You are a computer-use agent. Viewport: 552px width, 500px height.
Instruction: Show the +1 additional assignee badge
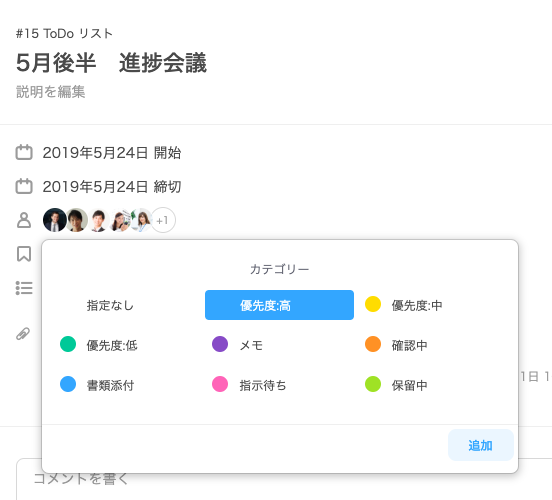click(163, 220)
